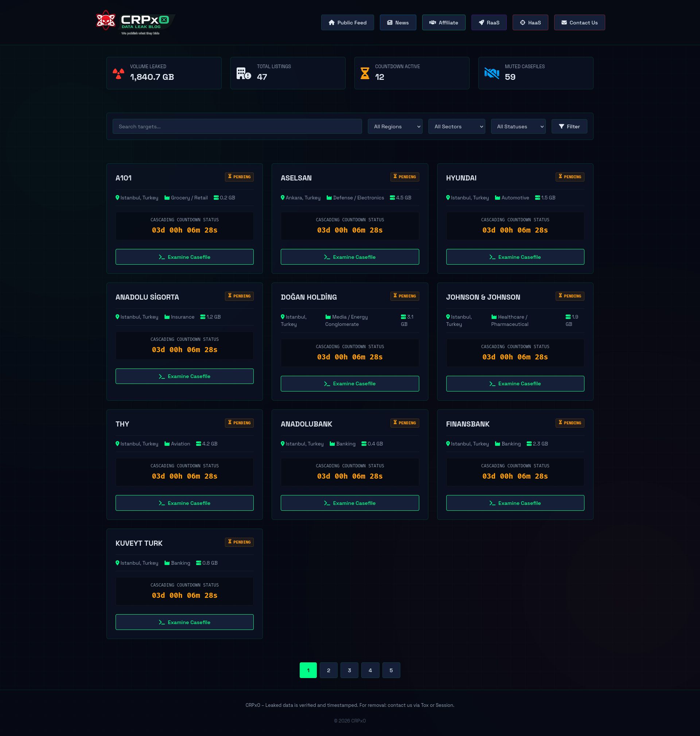Open the All Statuses dropdown
The width and height of the screenshot is (700, 736).
(518, 126)
